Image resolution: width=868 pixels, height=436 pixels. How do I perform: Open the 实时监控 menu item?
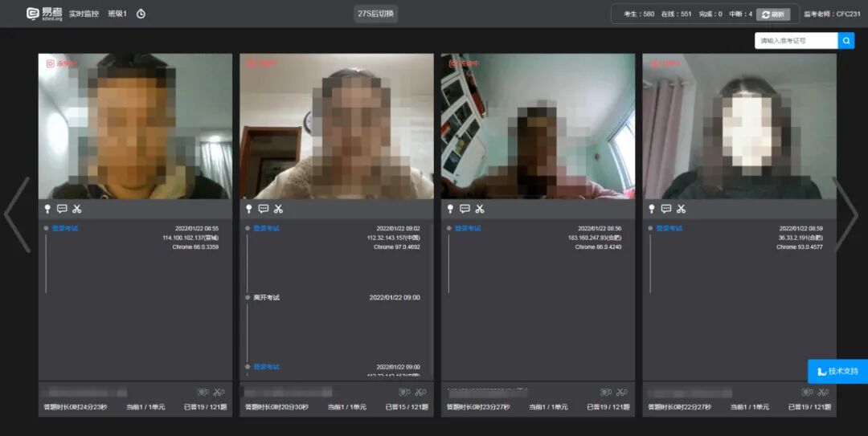pos(84,14)
